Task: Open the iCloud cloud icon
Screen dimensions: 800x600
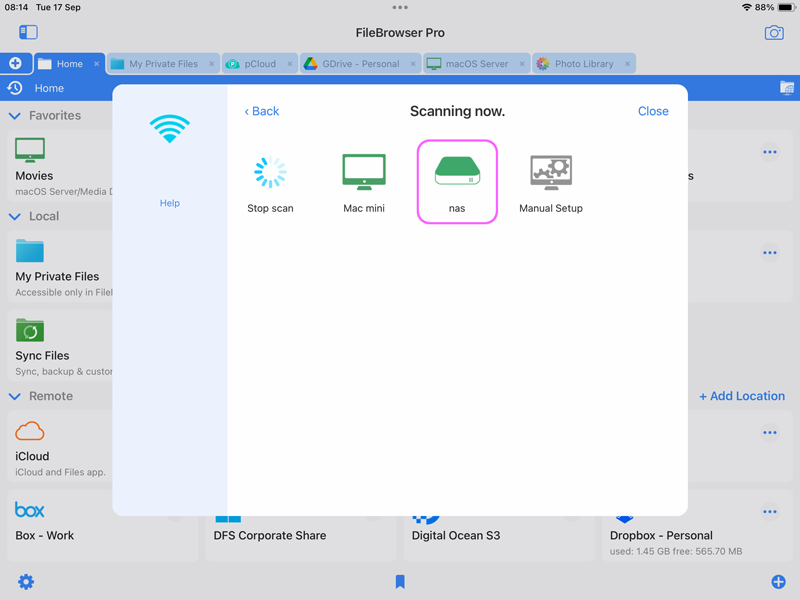Action: 30,431
